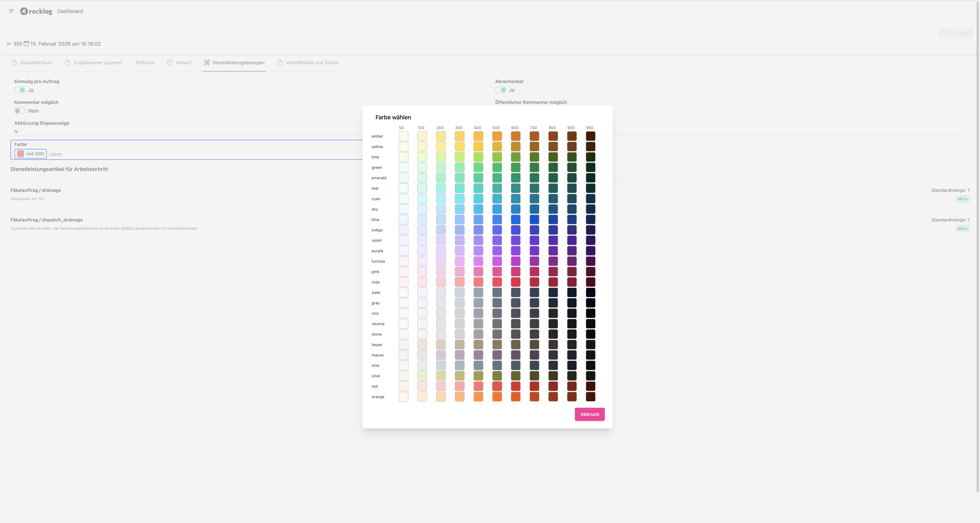The image size is (980, 523).
Task: Choose the blue 950 swatch
Action: [591, 219]
